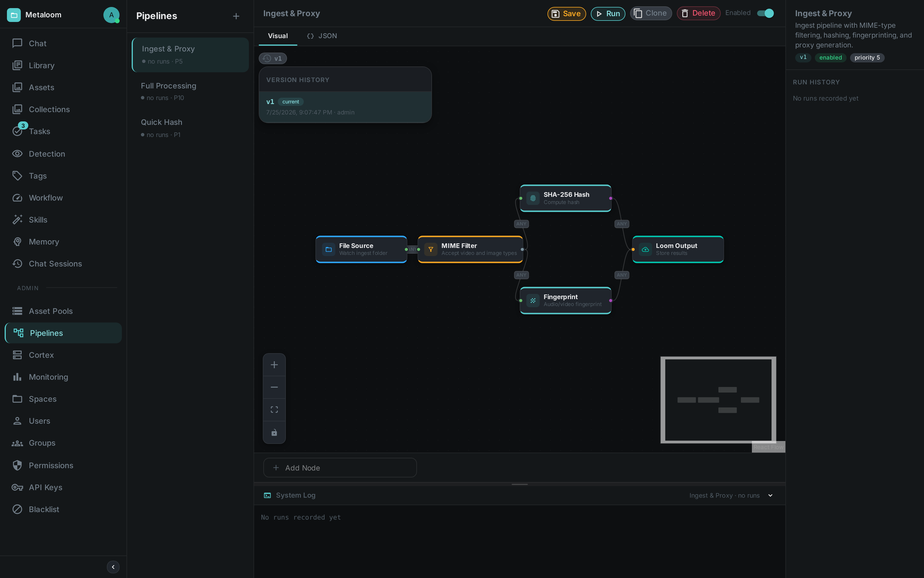Image resolution: width=924 pixels, height=578 pixels.
Task: Open Collections from the sidebar
Action: coord(63,109)
